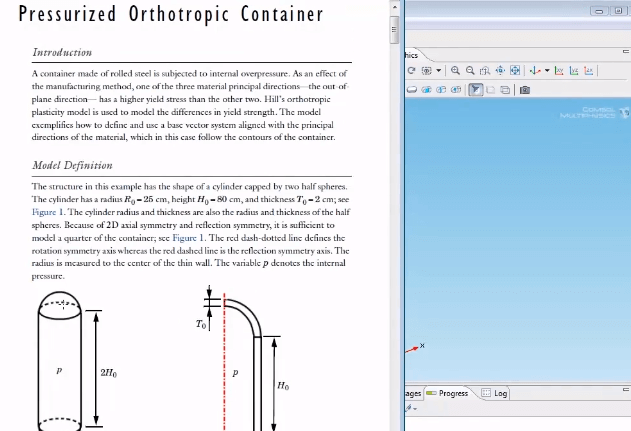Viewport: 631px width, 431px height.
Task: Switch to the YZ plane view
Action: point(574,71)
